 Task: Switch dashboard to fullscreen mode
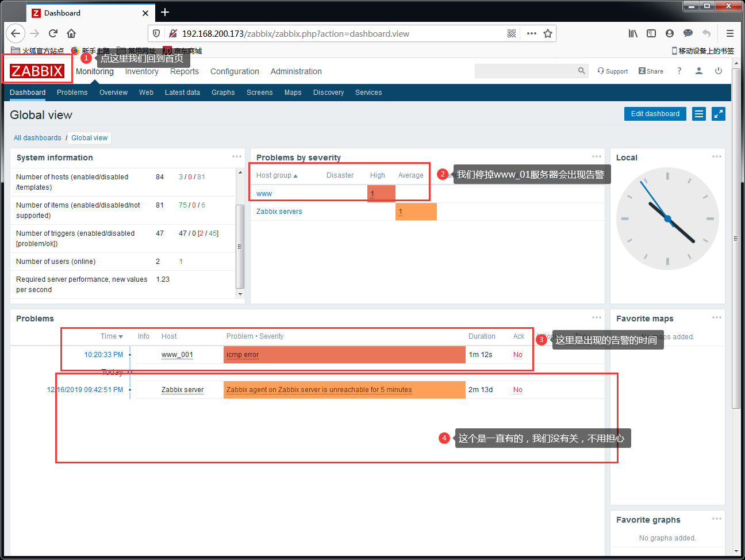719,114
